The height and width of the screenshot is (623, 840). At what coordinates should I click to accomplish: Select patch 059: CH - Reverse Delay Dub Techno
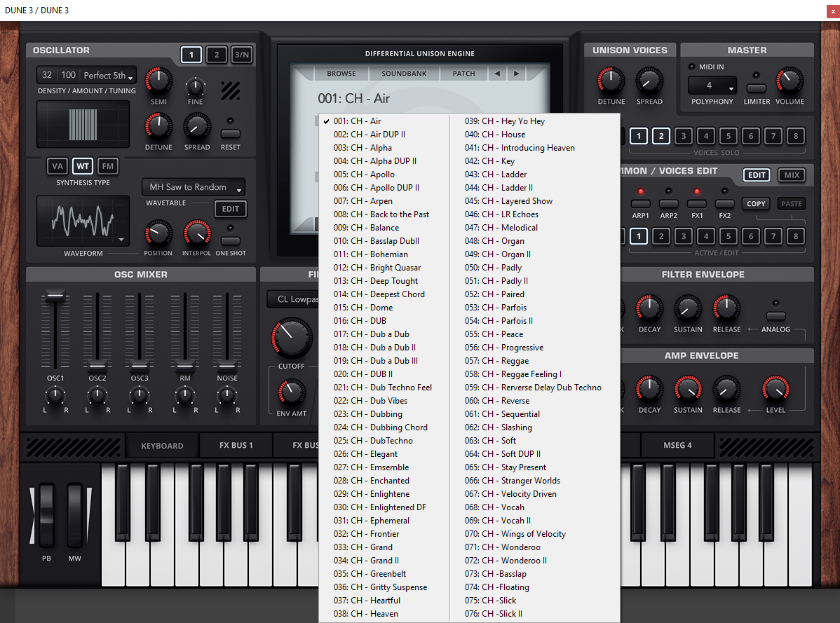coord(533,388)
